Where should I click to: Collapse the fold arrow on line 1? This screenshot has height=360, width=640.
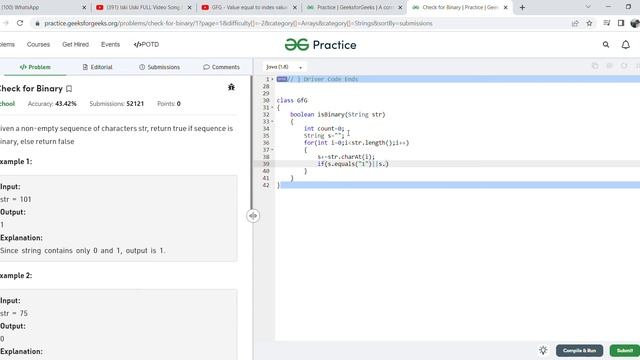[272, 79]
